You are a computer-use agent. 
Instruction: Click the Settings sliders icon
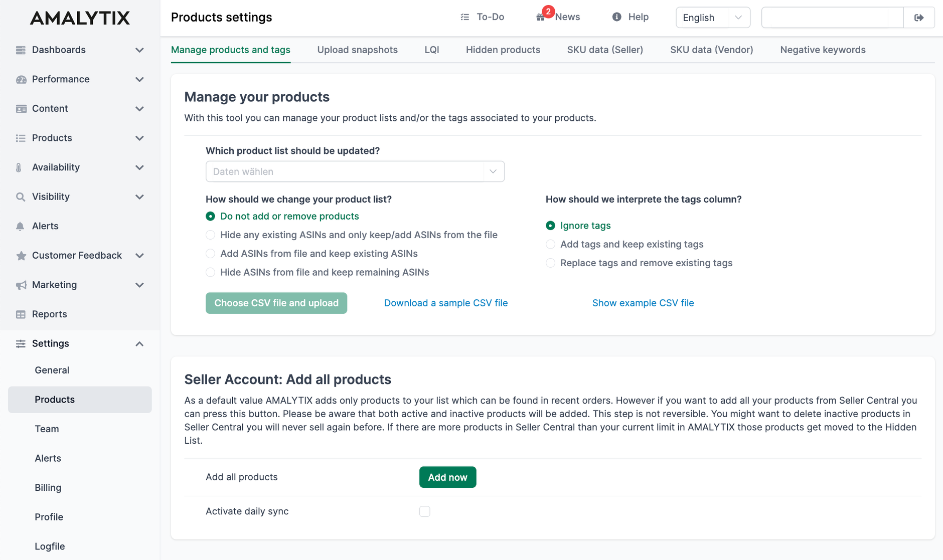tap(21, 343)
